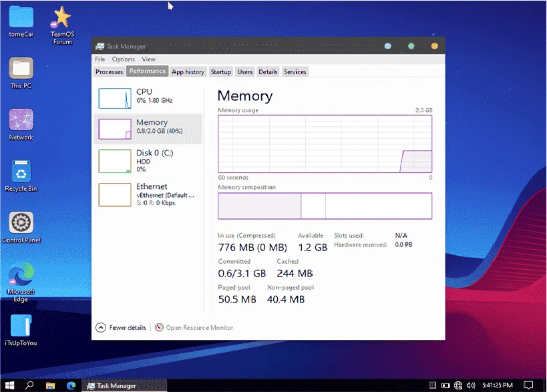Click the Fewer details label

[x=128, y=328]
